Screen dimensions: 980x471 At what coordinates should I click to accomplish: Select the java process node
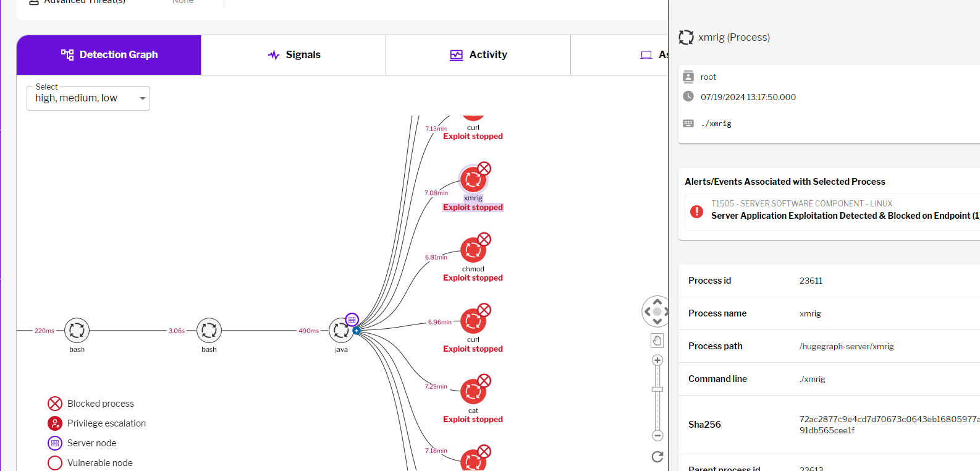click(341, 331)
